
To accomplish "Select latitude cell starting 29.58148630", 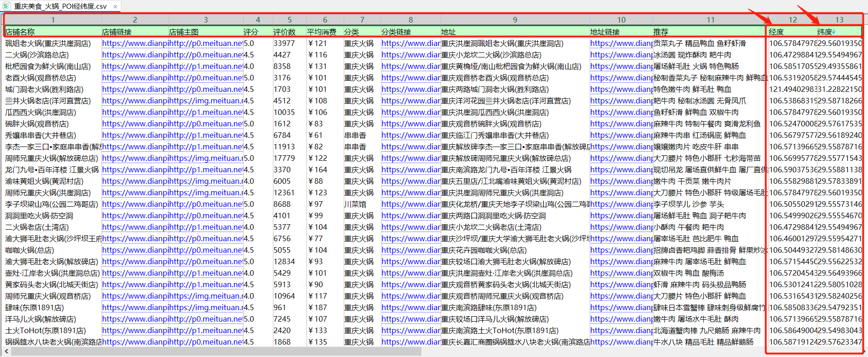I will pyautogui.click(x=840, y=250).
